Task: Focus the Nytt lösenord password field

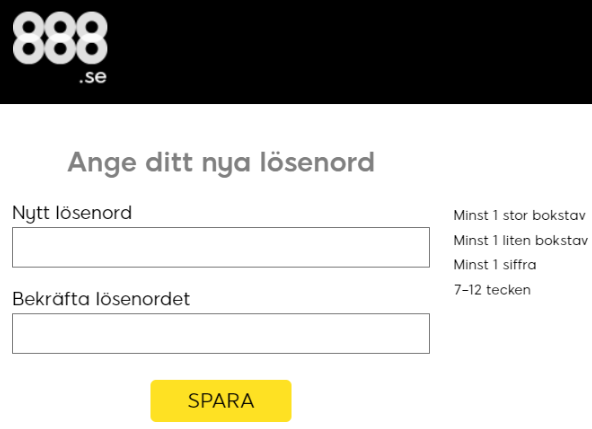Action: (221, 247)
